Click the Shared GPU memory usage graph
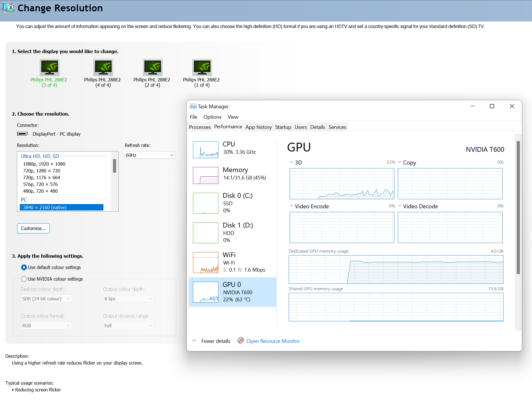532x403 pixels. pos(396,307)
